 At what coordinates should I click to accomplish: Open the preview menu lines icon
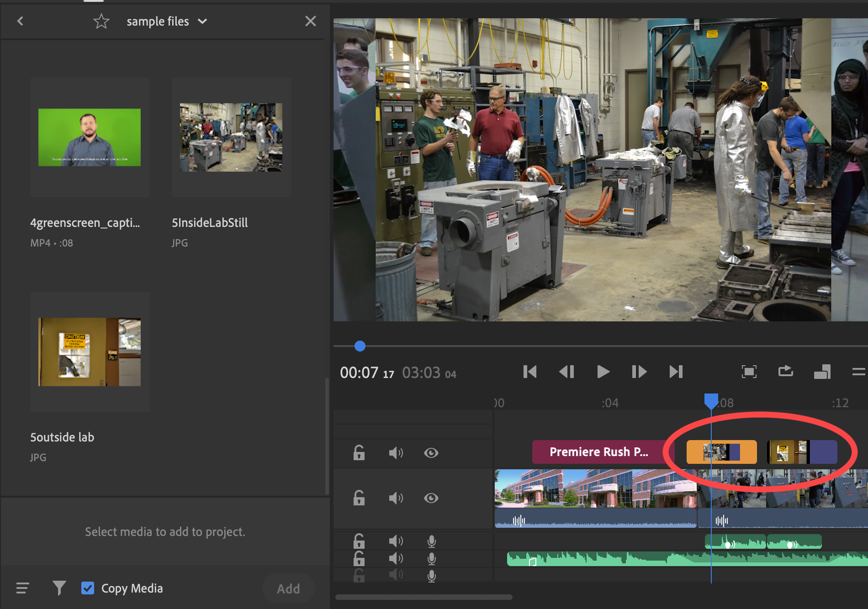pos(859,372)
